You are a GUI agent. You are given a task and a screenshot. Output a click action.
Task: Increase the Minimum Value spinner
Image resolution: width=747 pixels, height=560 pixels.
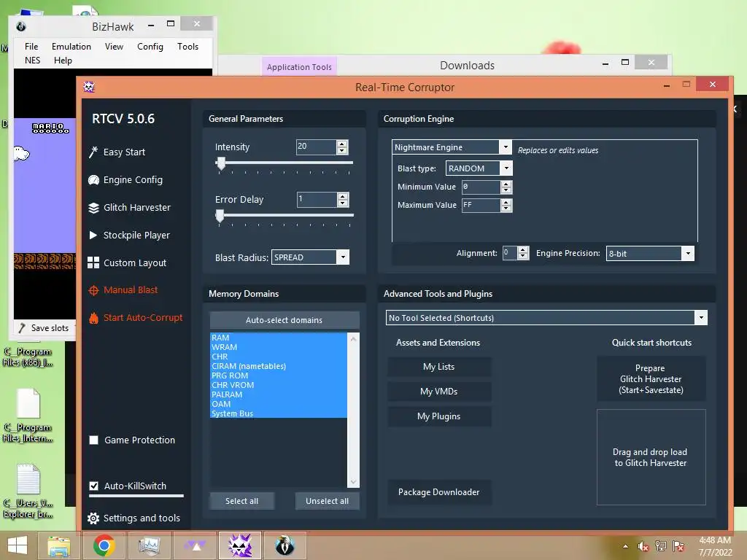(506, 184)
